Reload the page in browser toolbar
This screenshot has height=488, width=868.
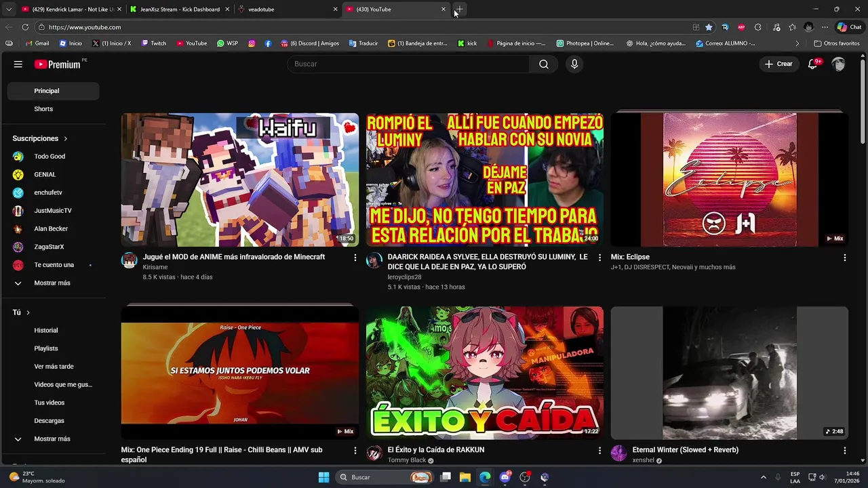tap(25, 27)
